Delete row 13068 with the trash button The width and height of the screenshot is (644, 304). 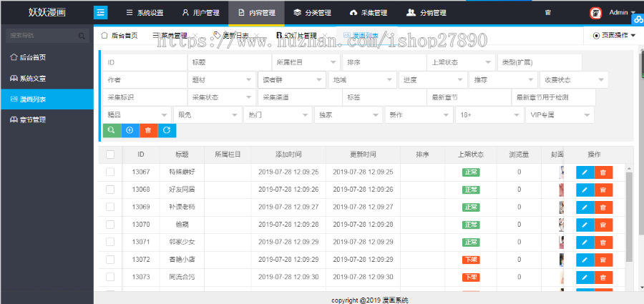point(603,190)
